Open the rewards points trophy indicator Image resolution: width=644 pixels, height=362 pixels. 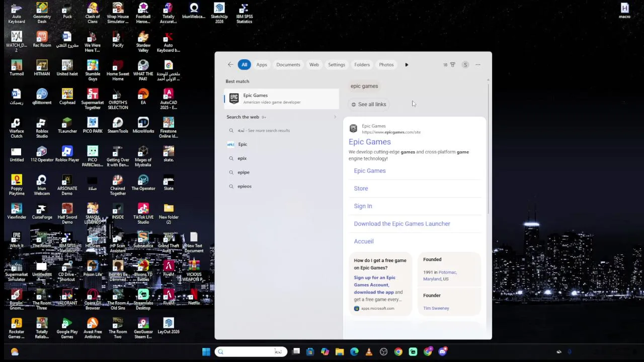449,64
